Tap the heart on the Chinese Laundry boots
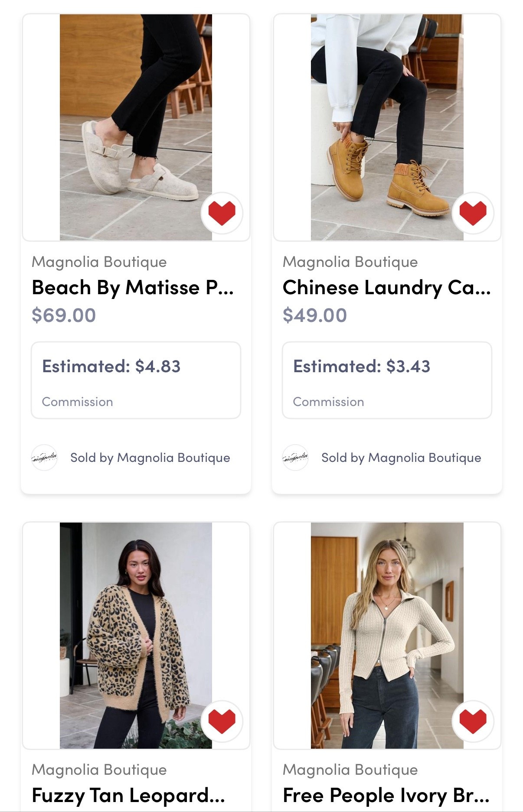The image size is (523, 812). 472,212
